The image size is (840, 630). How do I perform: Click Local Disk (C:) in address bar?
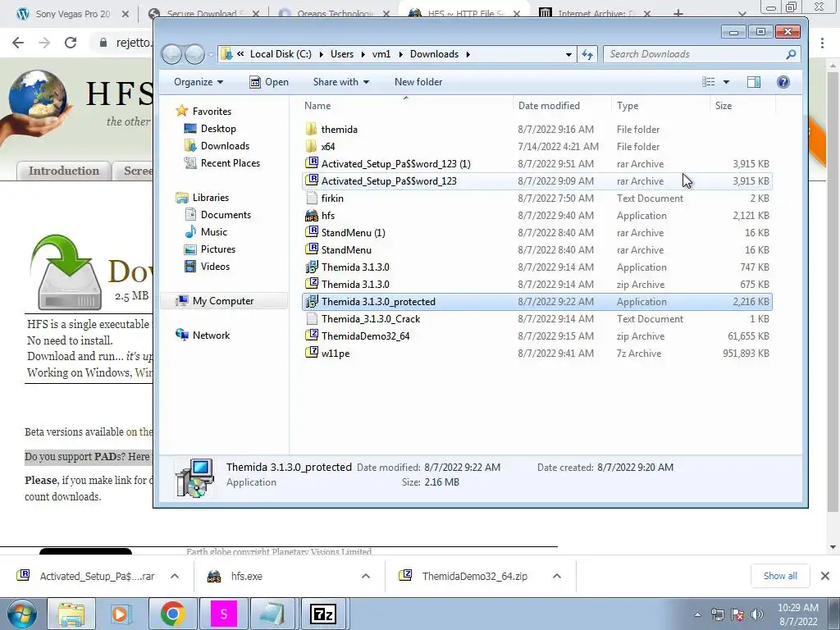[x=281, y=54]
